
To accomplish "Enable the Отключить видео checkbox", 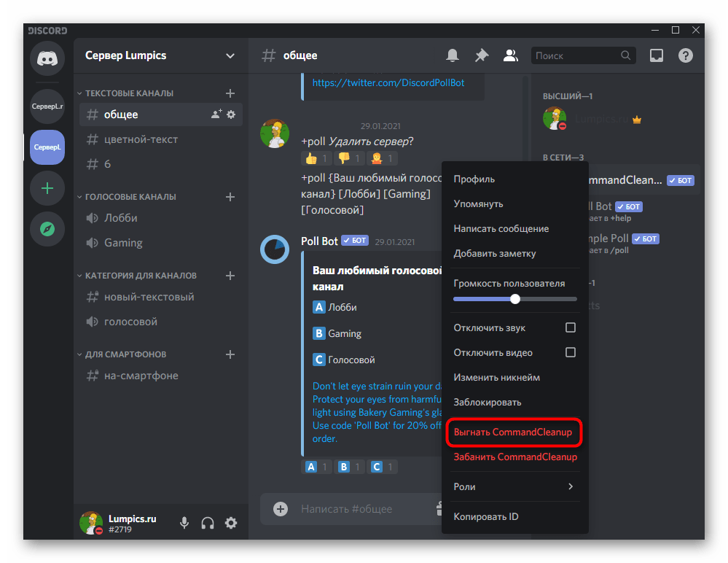I will pos(571,353).
